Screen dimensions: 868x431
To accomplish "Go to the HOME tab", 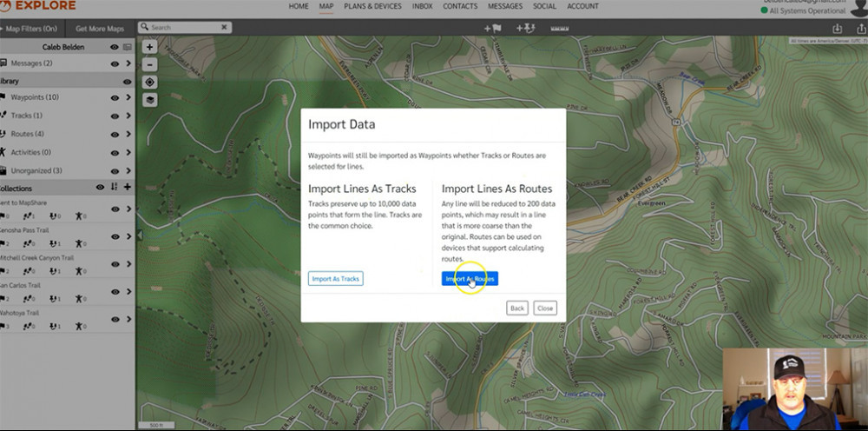I will [x=299, y=6].
